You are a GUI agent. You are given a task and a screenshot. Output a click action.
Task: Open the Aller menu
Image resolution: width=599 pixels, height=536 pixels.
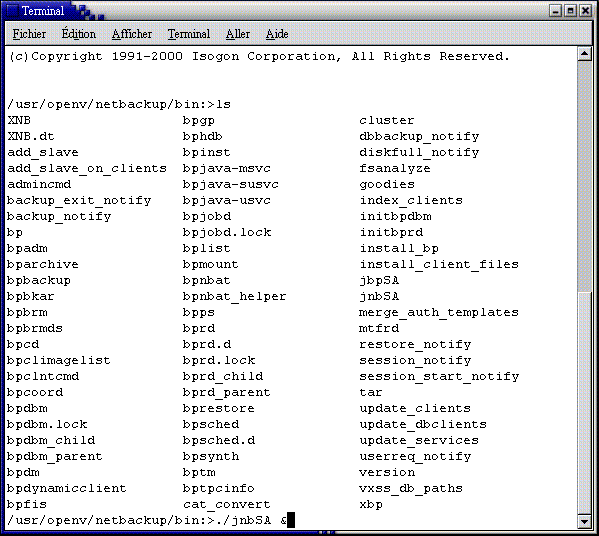pos(238,34)
